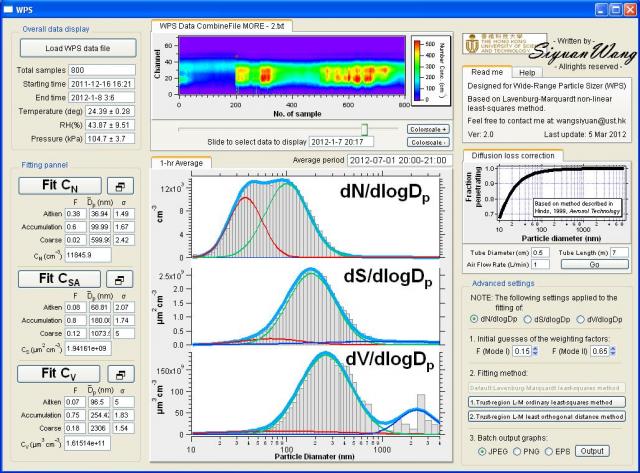
Task: Choose PNG batch output format
Action: point(517,451)
